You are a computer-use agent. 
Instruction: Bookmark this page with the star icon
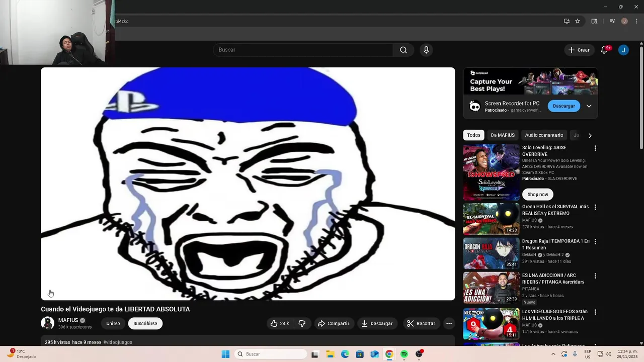[x=578, y=21]
